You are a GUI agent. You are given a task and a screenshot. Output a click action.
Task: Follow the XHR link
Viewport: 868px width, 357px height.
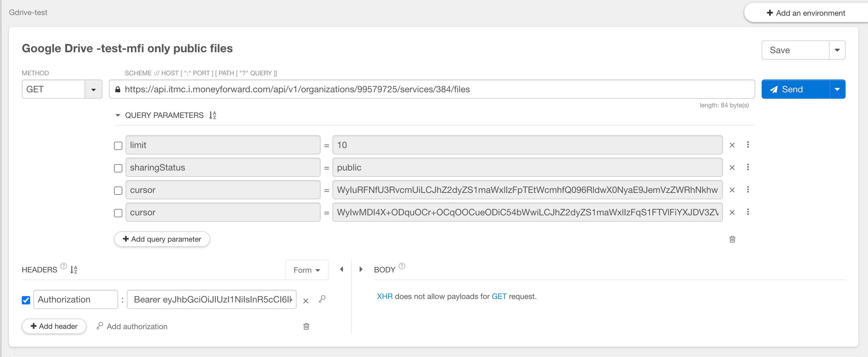(x=384, y=296)
